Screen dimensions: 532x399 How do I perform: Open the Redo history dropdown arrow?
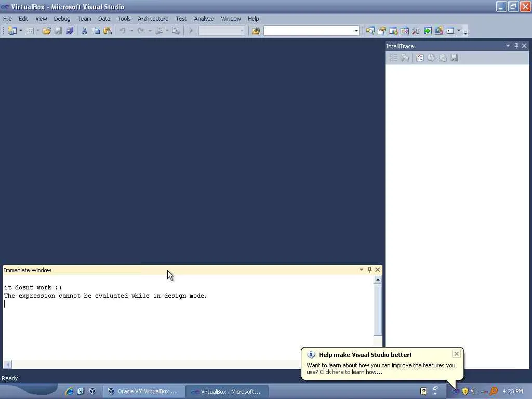[150, 31]
